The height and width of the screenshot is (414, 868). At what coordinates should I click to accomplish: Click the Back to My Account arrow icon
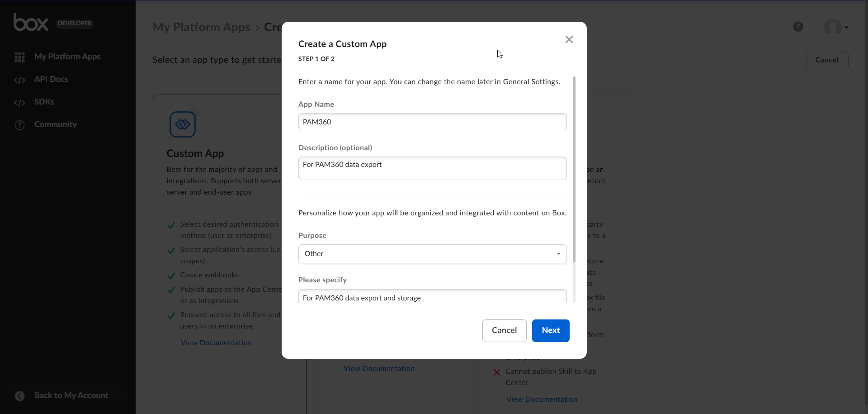(x=19, y=396)
